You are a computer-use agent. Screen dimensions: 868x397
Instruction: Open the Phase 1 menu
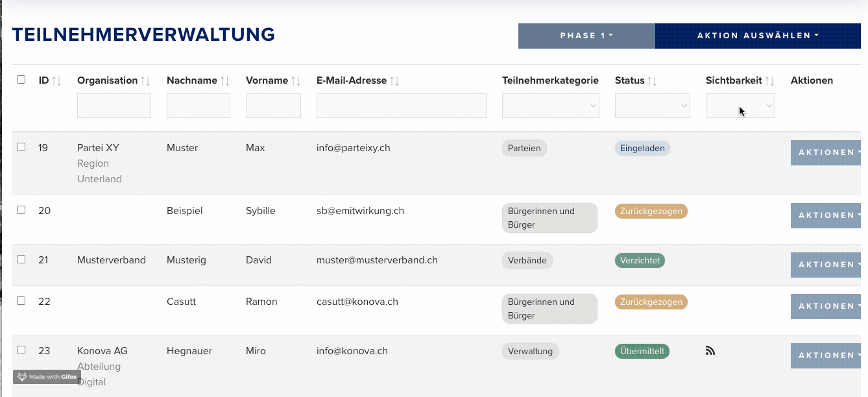[586, 36]
